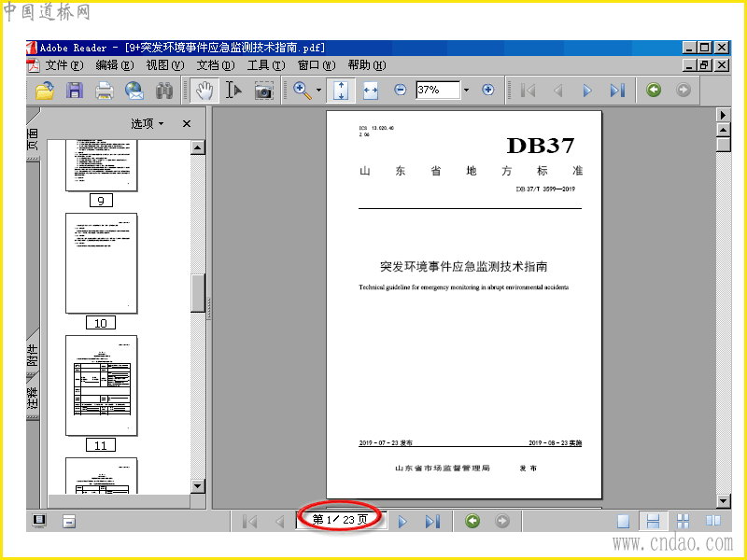Select the Zoom In magnifier tool
This screenshot has height=560, width=747.
(x=302, y=90)
